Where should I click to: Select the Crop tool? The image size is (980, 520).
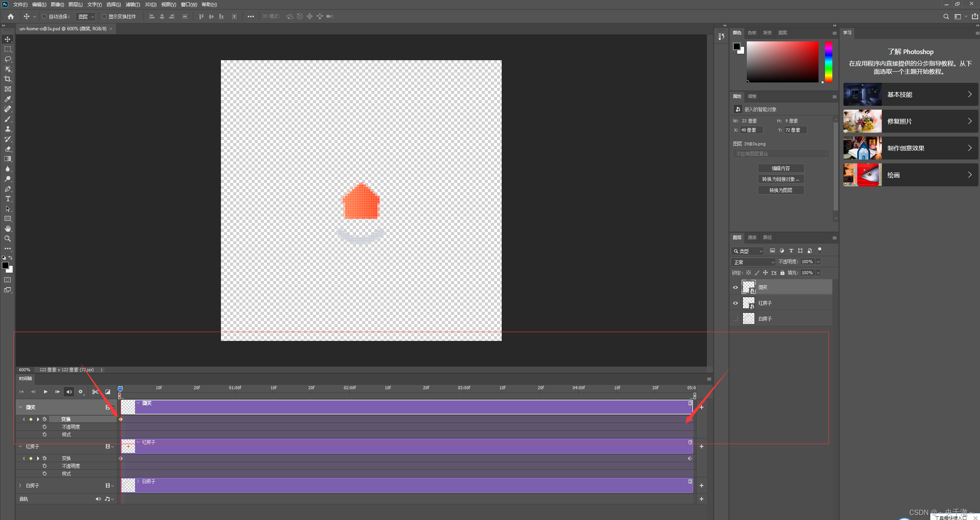click(x=8, y=79)
